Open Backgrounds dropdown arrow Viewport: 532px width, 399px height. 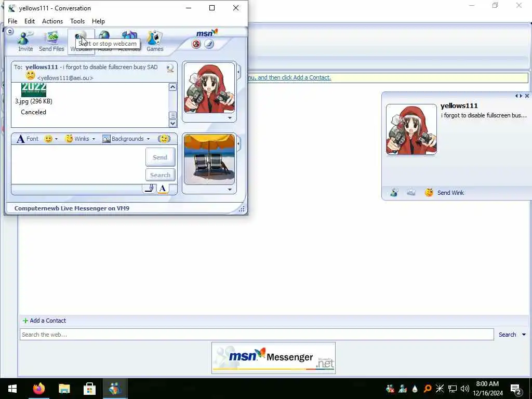coord(148,139)
